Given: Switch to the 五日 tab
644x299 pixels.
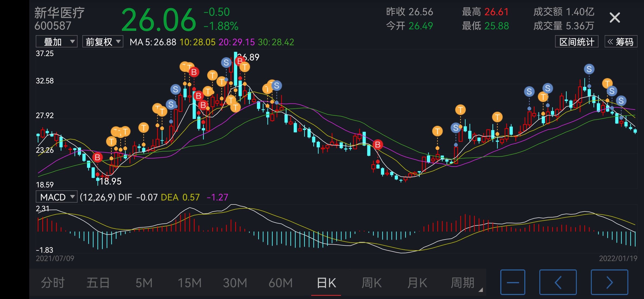Looking at the screenshot, I should point(98,283).
